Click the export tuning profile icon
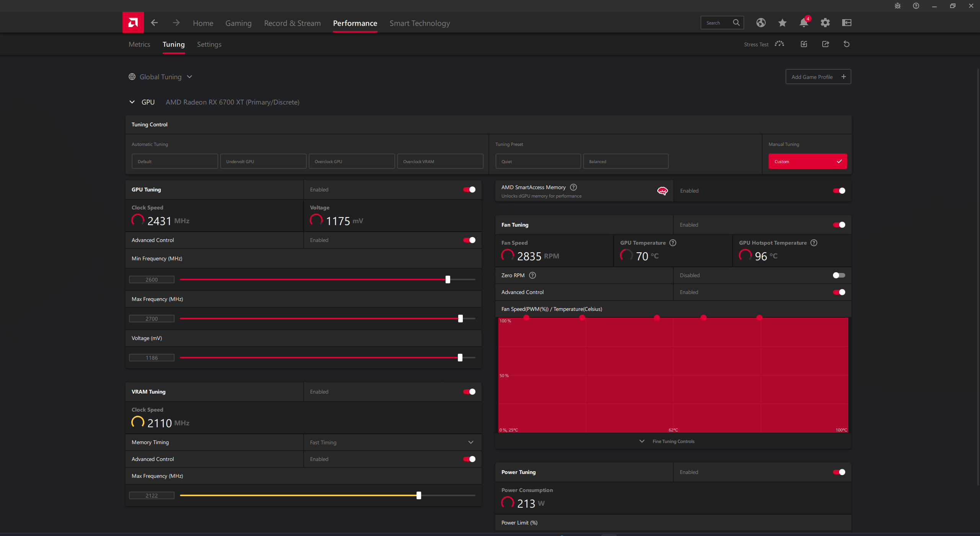The height and width of the screenshot is (536, 980). point(825,44)
